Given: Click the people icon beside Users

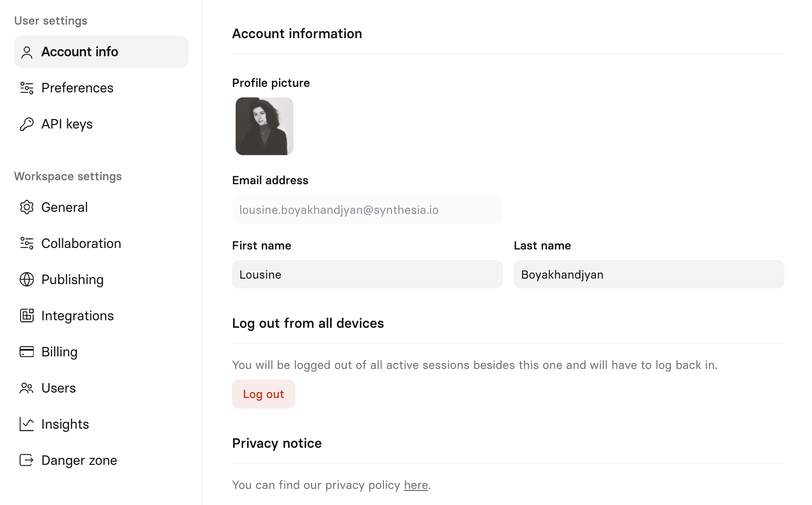Looking at the screenshot, I should pos(27,388).
